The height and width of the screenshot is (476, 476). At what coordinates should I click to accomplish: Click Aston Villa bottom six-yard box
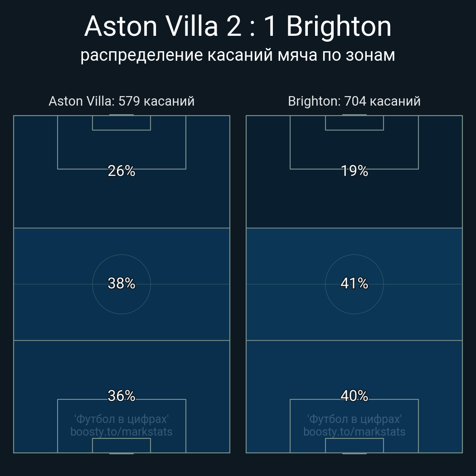click(121, 445)
